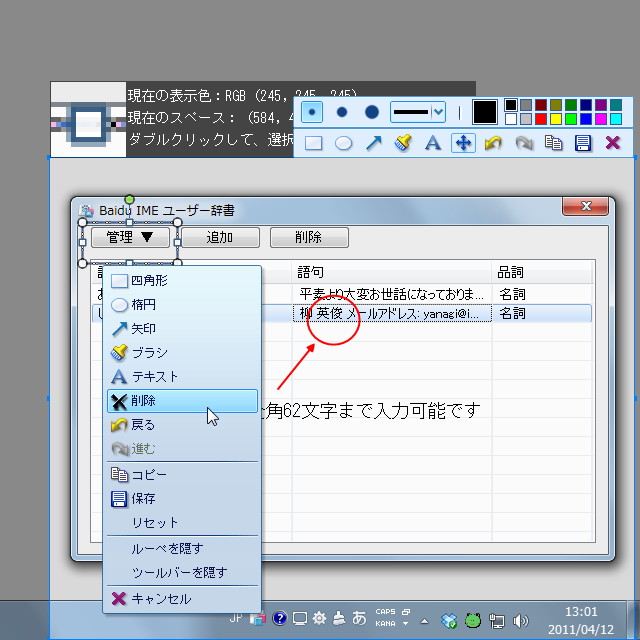Click the 語句 column header

click(391, 272)
